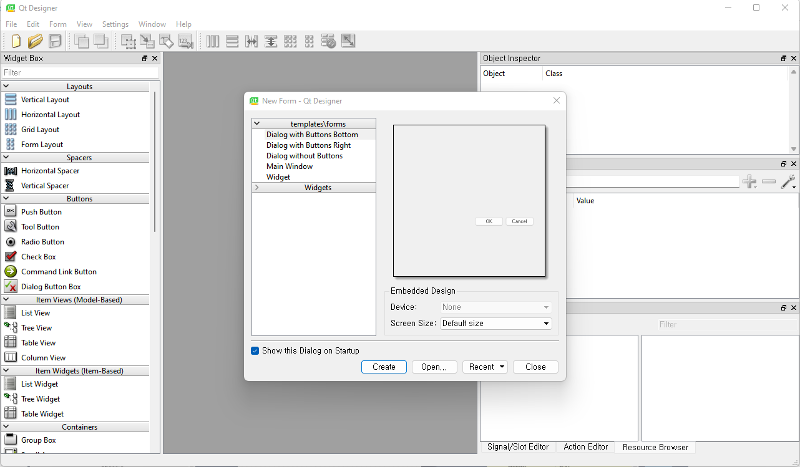
Task: Pick the Vertical Layout widget icon
Action: click(11, 100)
